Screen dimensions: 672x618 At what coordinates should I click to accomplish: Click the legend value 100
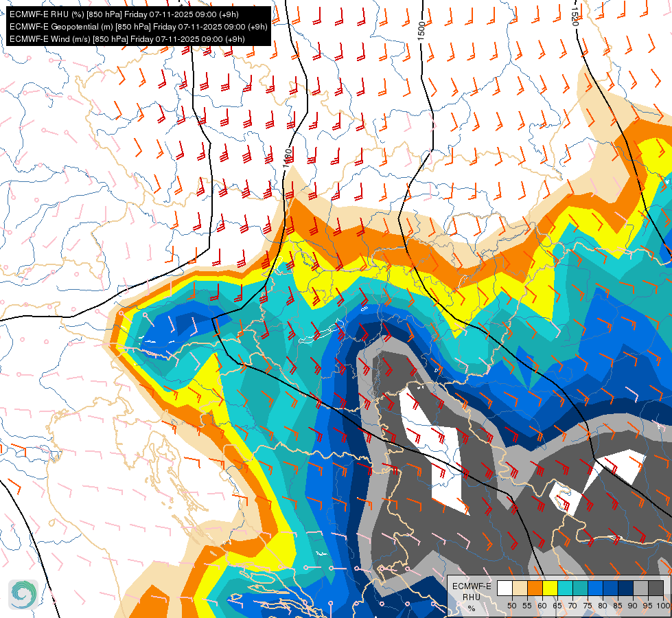click(x=663, y=606)
